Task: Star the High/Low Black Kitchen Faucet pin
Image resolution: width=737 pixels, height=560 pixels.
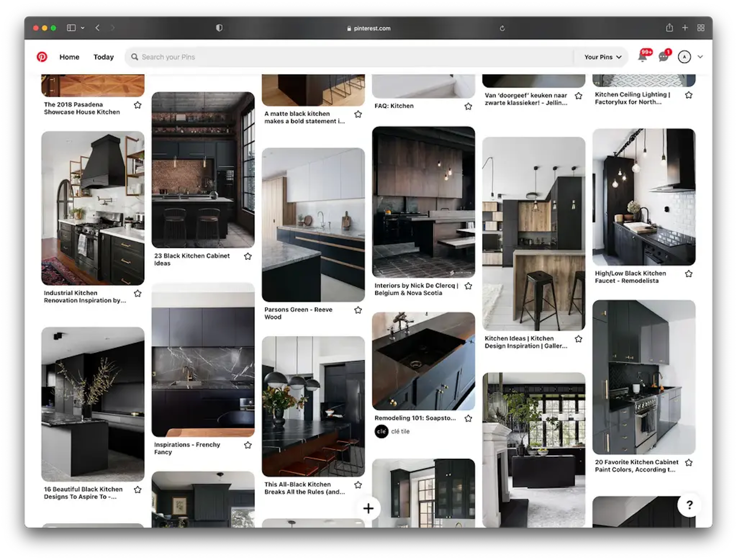Action: click(x=689, y=274)
